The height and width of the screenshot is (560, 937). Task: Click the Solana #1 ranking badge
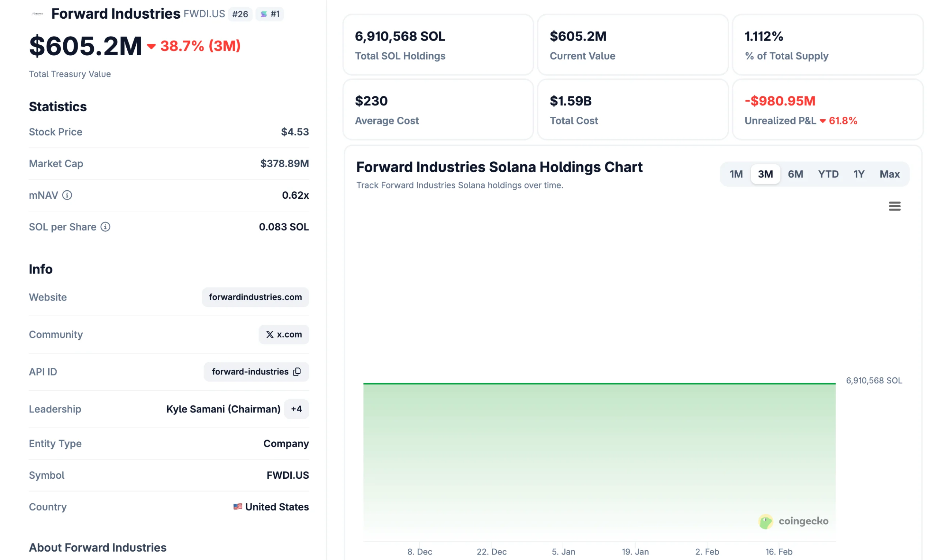point(270,14)
